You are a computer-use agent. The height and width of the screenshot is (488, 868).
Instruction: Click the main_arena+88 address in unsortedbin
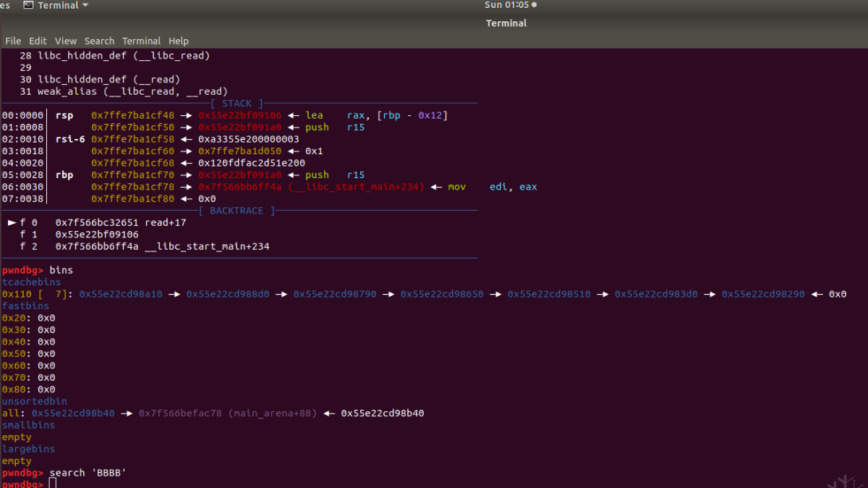click(x=228, y=413)
